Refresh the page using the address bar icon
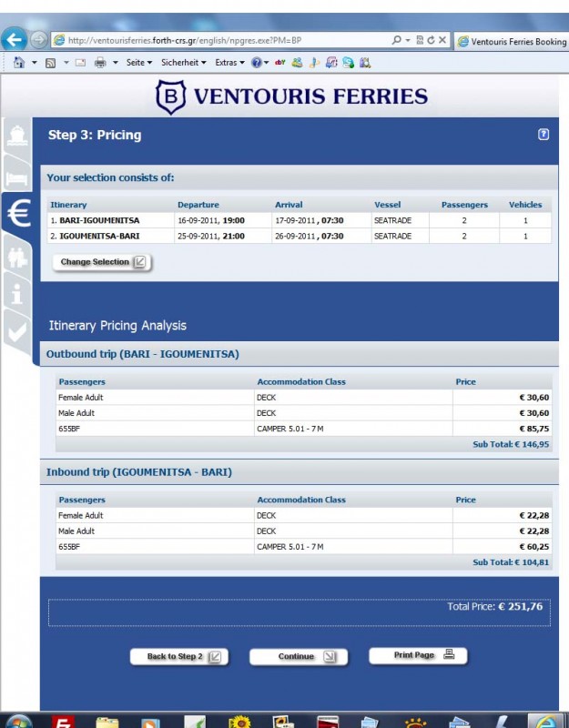This screenshot has height=728, width=569. [x=431, y=40]
